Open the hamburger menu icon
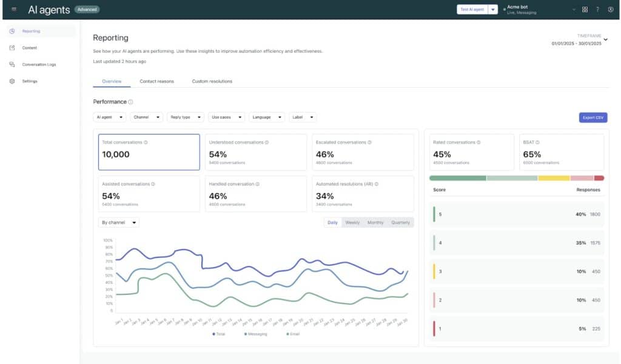The image size is (621, 364). point(14,9)
